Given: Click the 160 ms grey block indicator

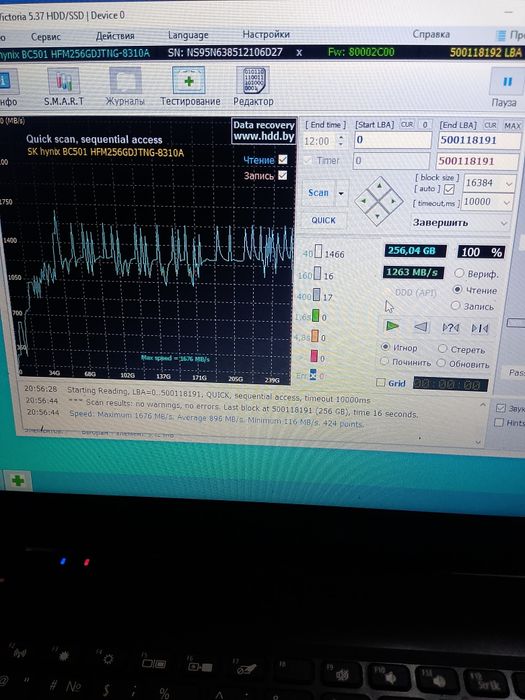Looking at the screenshot, I should (x=317, y=274).
